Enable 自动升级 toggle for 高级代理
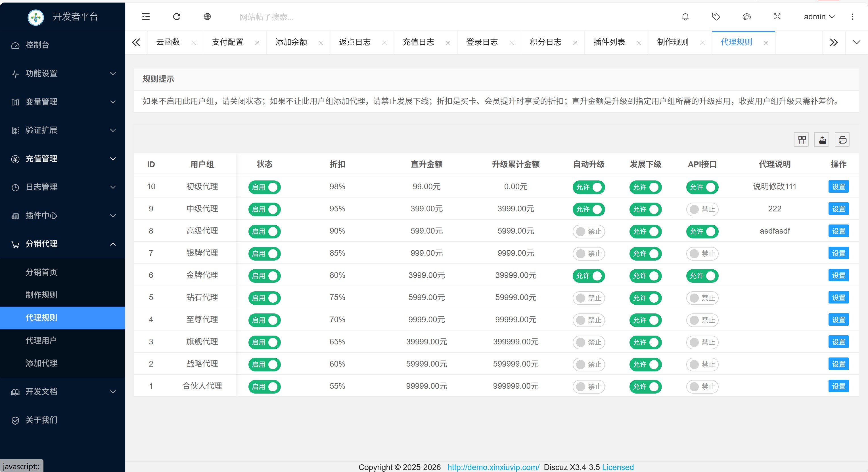Viewport: 868px width, 472px height. 588,232
